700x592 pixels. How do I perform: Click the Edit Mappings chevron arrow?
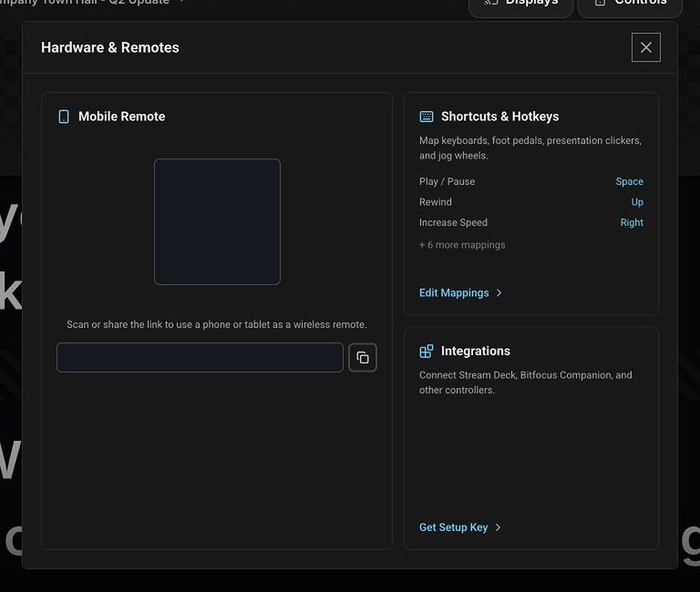click(x=499, y=293)
